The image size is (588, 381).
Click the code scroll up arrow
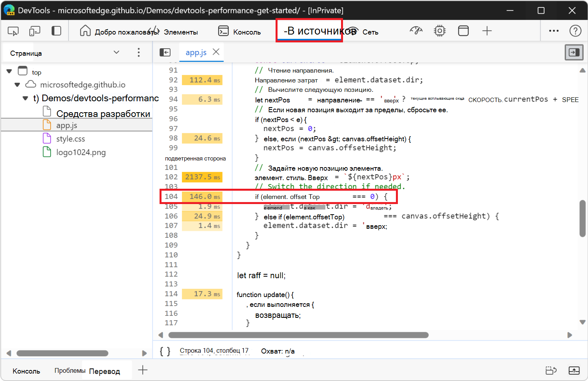(x=583, y=70)
